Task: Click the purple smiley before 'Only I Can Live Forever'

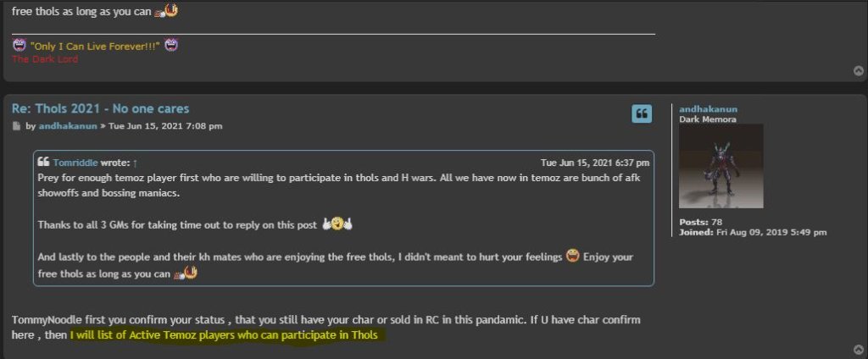Action: [19, 45]
